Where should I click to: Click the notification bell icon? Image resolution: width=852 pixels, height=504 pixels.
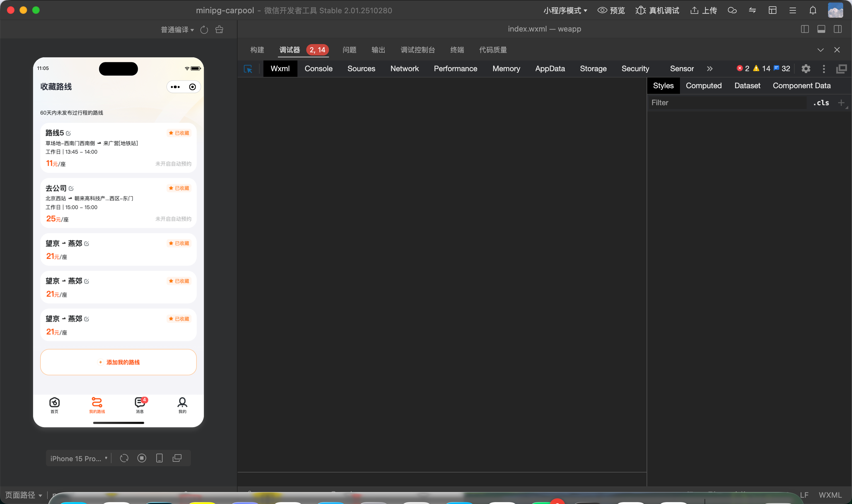[813, 10]
